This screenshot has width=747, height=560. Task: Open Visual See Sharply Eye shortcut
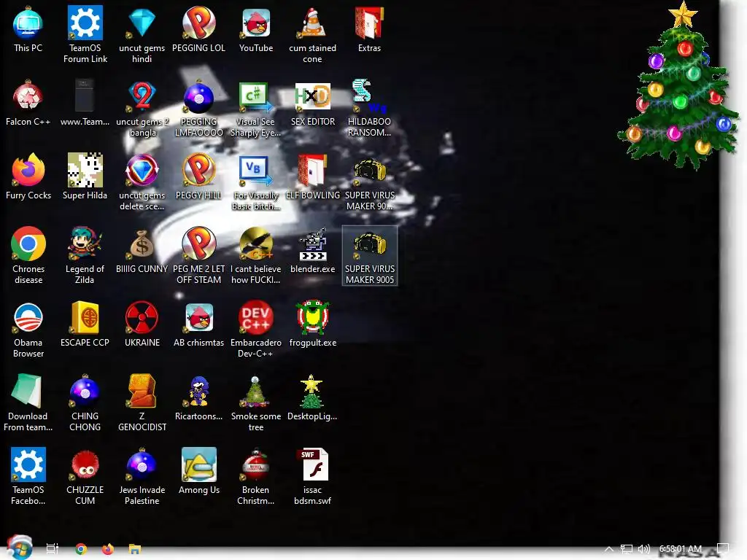click(256, 108)
